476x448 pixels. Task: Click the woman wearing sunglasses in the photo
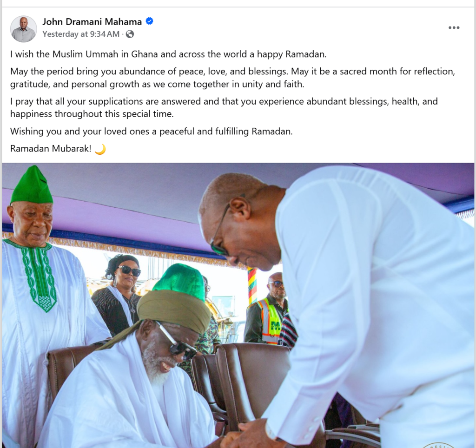click(x=119, y=296)
